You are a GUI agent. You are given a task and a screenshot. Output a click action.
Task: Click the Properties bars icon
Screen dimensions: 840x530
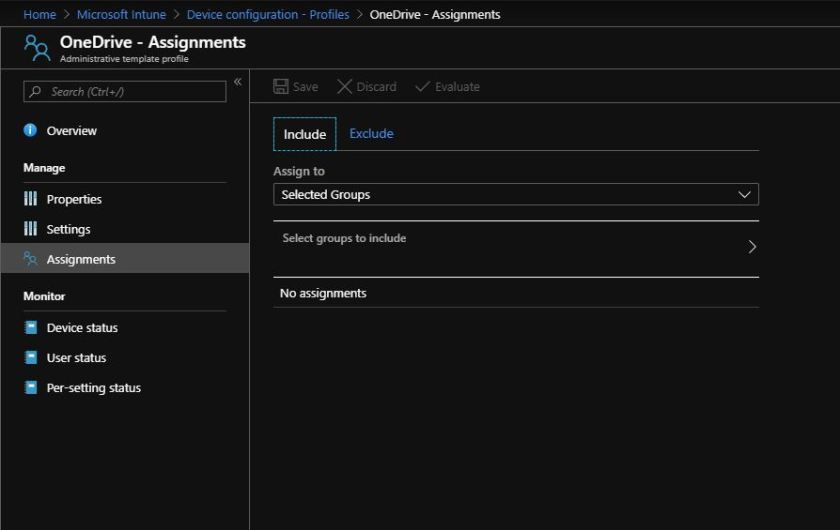pos(31,199)
